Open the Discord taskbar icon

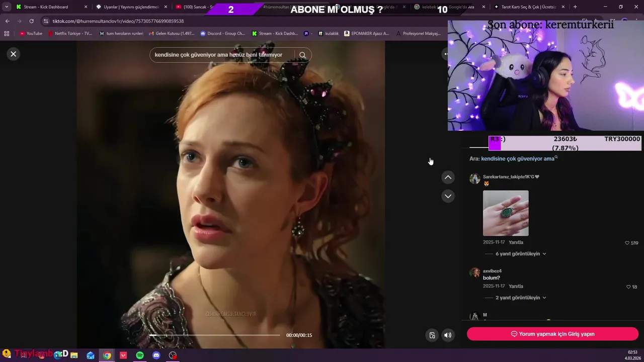156,355
